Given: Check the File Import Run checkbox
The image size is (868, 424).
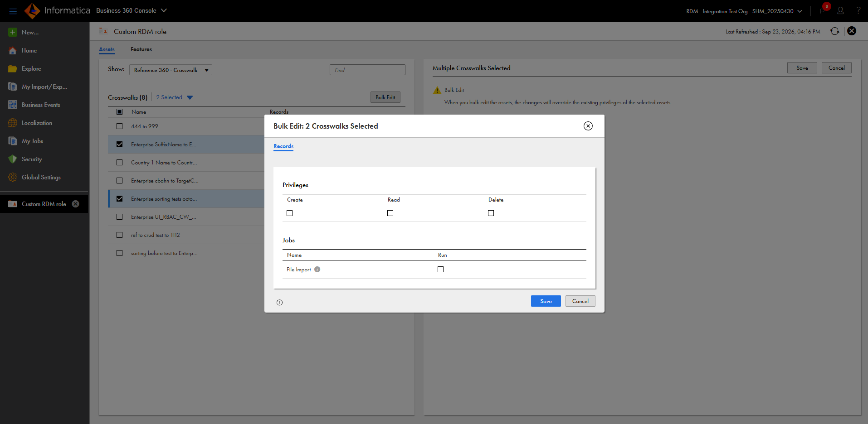Looking at the screenshot, I should click(441, 269).
